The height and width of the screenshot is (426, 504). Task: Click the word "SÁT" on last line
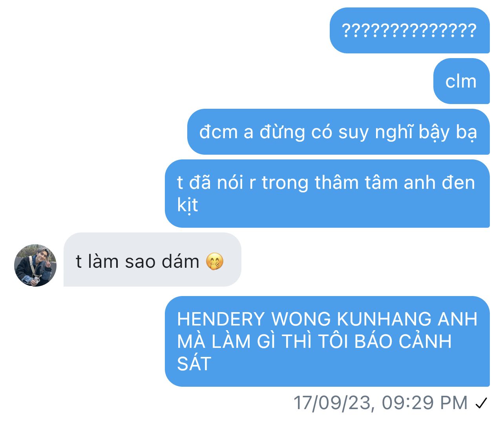[194, 364]
